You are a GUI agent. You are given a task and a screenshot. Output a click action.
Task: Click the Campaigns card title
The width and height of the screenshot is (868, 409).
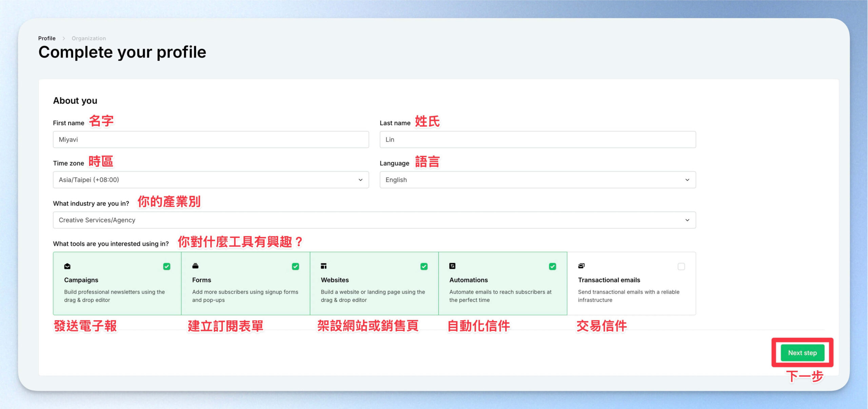click(x=81, y=280)
